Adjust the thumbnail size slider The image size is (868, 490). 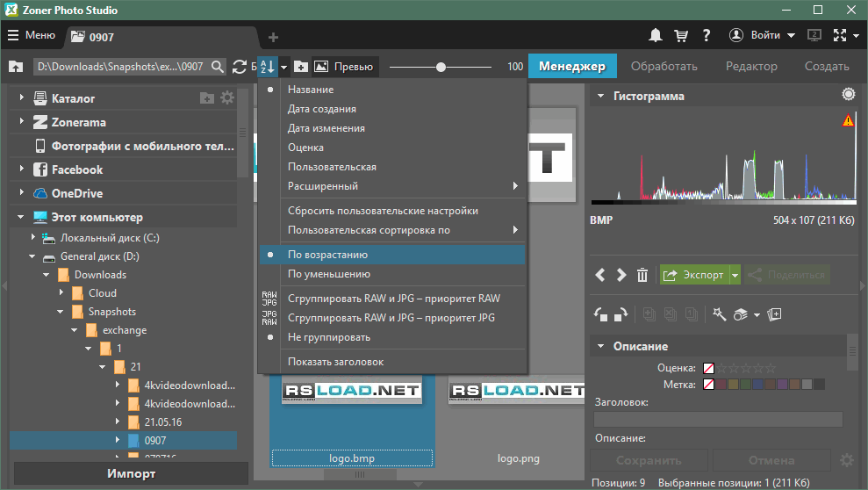click(x=441, y=67)
